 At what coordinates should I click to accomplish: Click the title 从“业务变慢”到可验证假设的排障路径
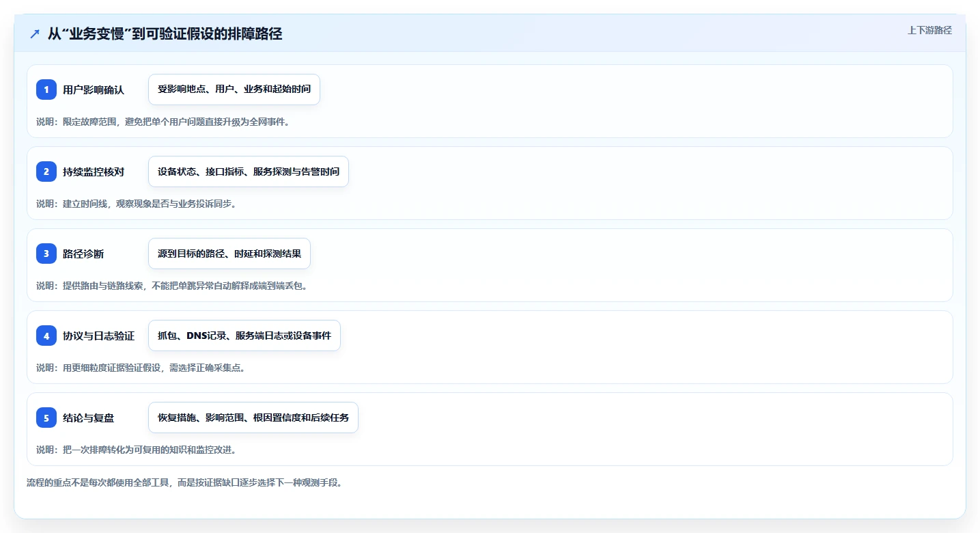[165, 34]
